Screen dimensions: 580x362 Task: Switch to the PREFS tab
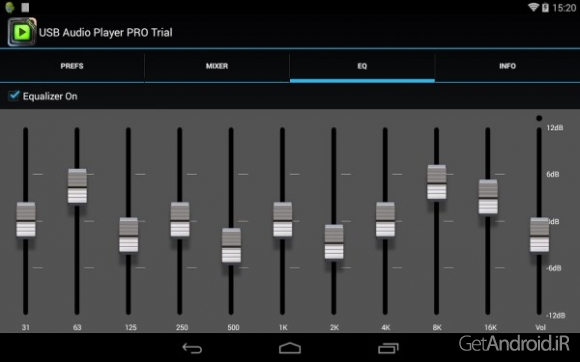tap(72, 66)
